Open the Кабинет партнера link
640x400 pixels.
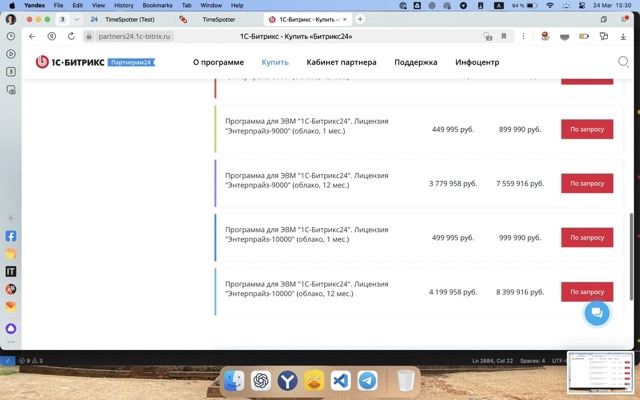341,62
